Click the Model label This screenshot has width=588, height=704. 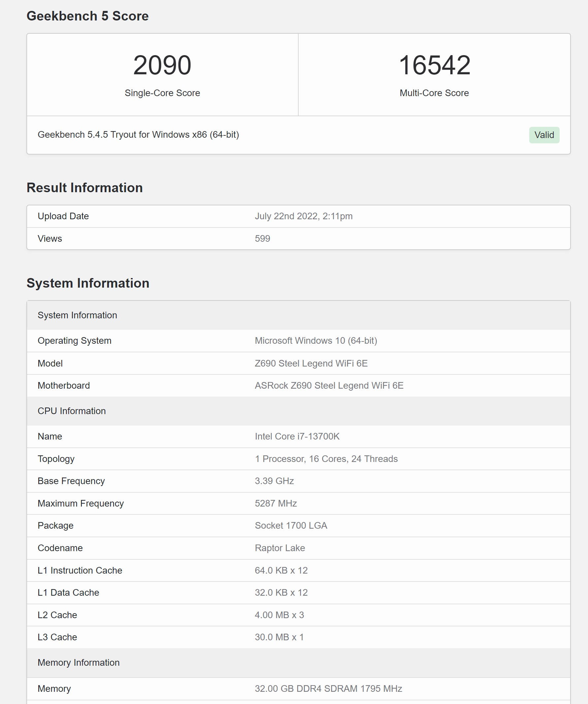pyautogui.click(x=50, y=364)
